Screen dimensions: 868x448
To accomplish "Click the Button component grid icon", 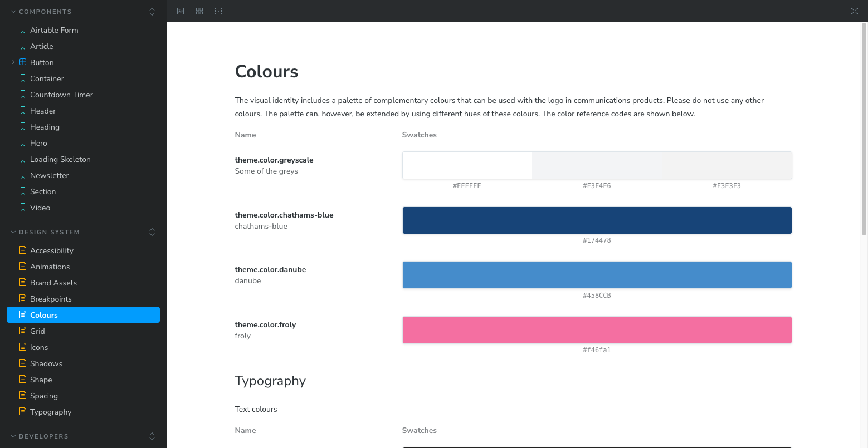I will pyautogui.click(x=23, y=62).
